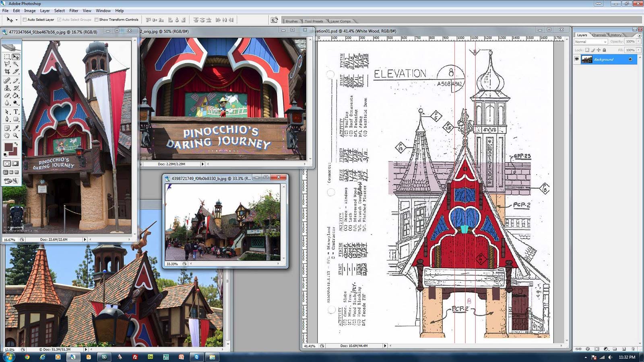This screenshot has width=644, height=362.
Task: Select the Eyedropper tool
Action: coord(16,128)
